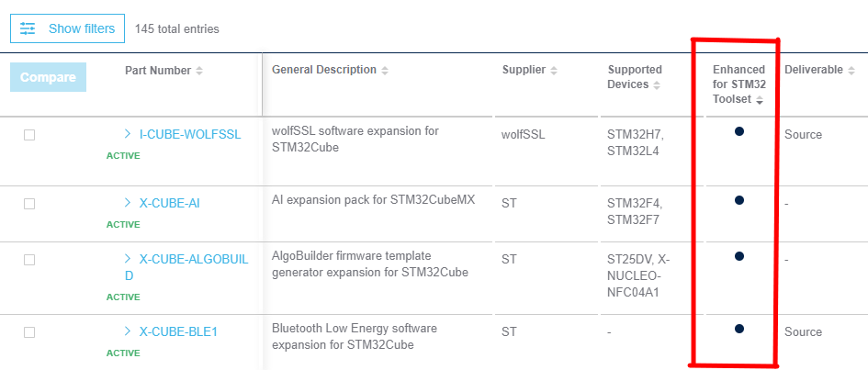Screen dimensions: 868x370
Task: Sort by Enhanced for STM32 Toolset icon
Action: click(x=760, y=101)
